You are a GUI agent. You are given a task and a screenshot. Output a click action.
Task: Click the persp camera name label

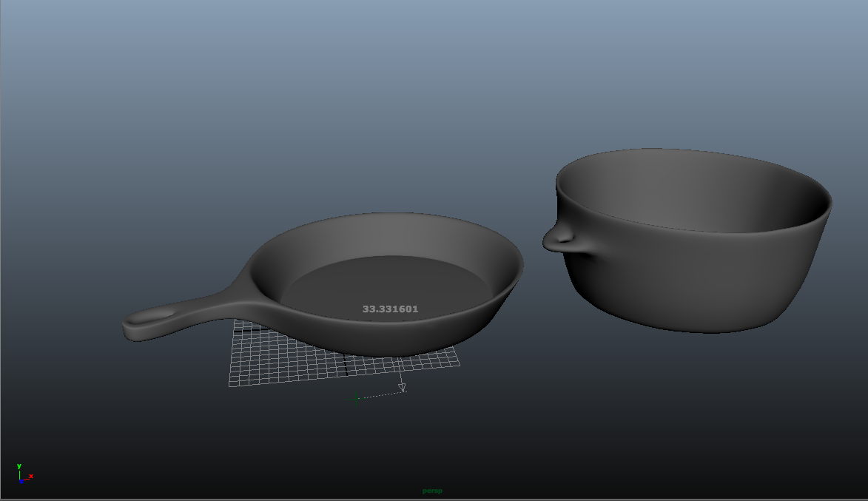[x=432, y=491]
